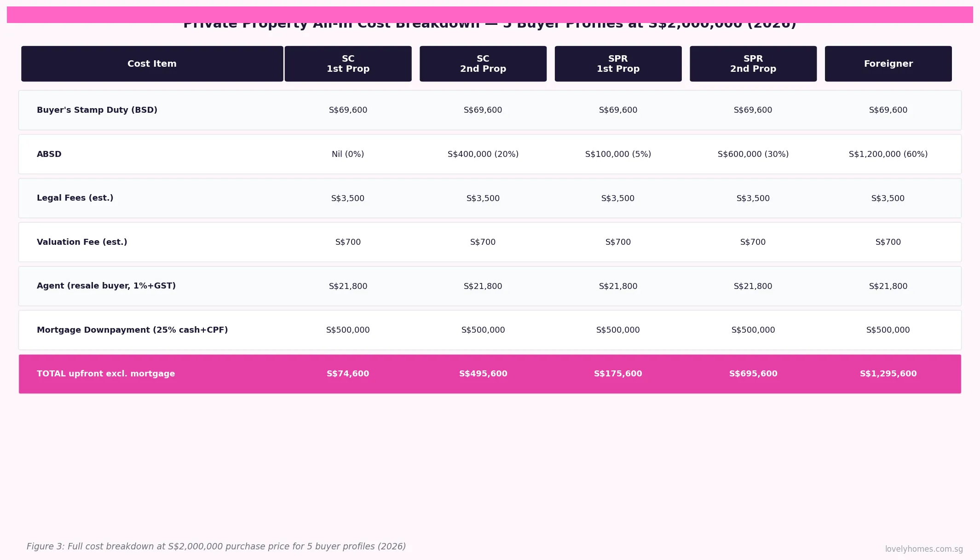Click TOTAL upfront excl. mortgage label
980x560 pixels.
pyautogui.click(x=106, y=374)
